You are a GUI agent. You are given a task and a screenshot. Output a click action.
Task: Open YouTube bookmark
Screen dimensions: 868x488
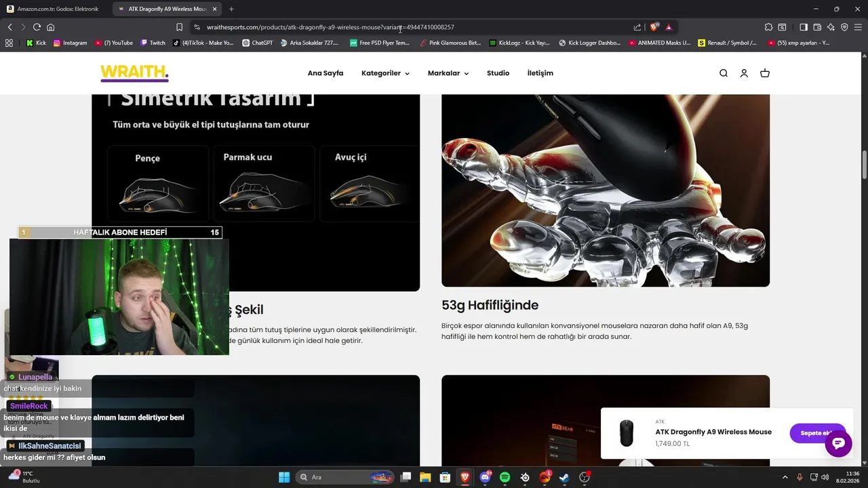click(113, 43)
